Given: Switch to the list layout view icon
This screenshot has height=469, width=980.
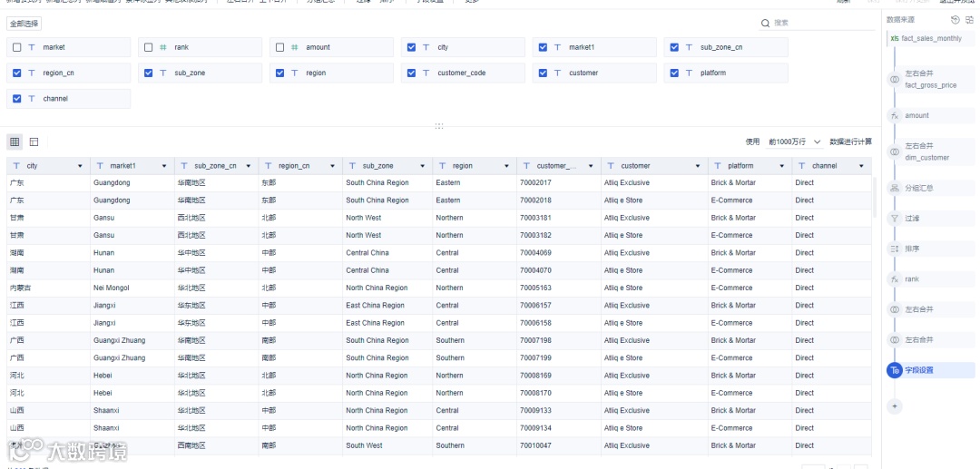Looking at the screenshot, I should pyautogui.click(x=34, y=142).
